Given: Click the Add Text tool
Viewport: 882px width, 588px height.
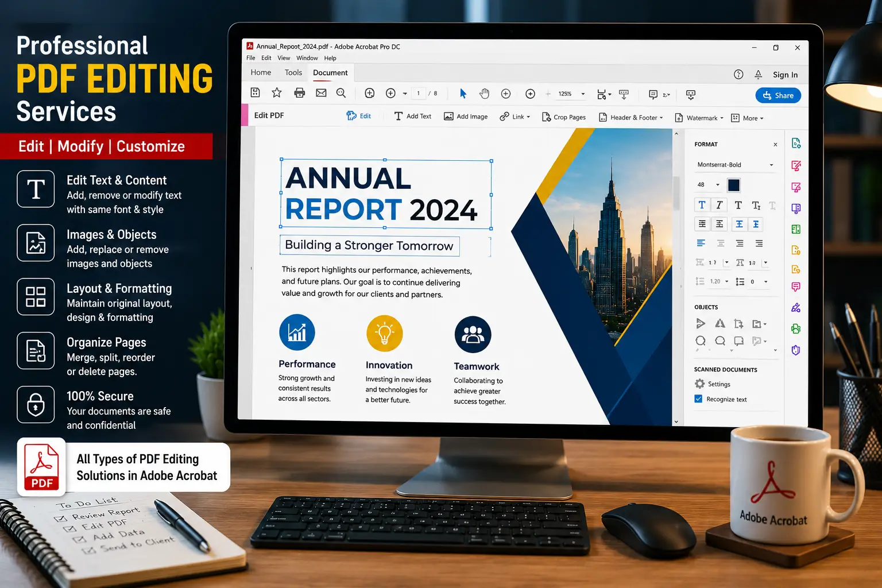Looking at the screenshot, I should tap(413, 116).
